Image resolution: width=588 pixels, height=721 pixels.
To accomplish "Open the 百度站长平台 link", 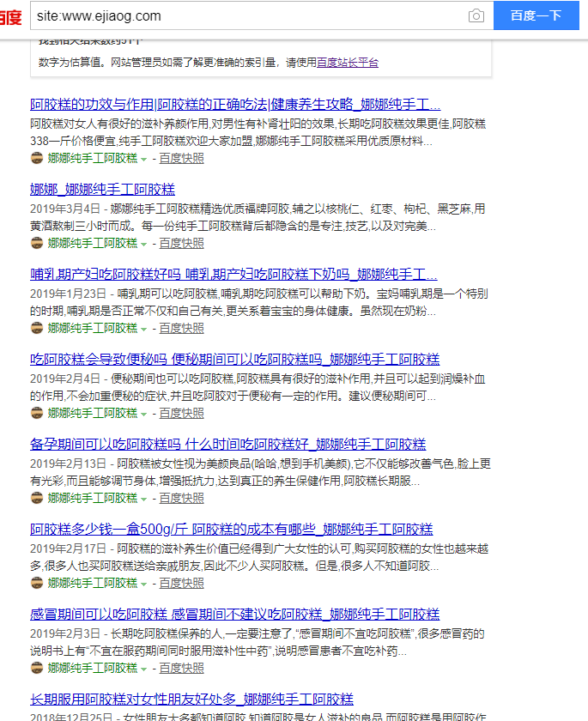I will click(348, 63).
